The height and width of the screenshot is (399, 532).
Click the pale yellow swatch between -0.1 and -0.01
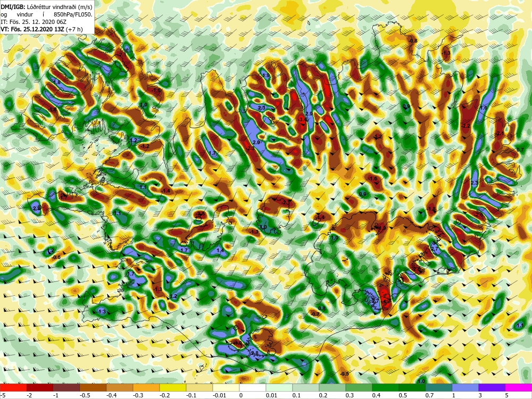pos(199,387)
